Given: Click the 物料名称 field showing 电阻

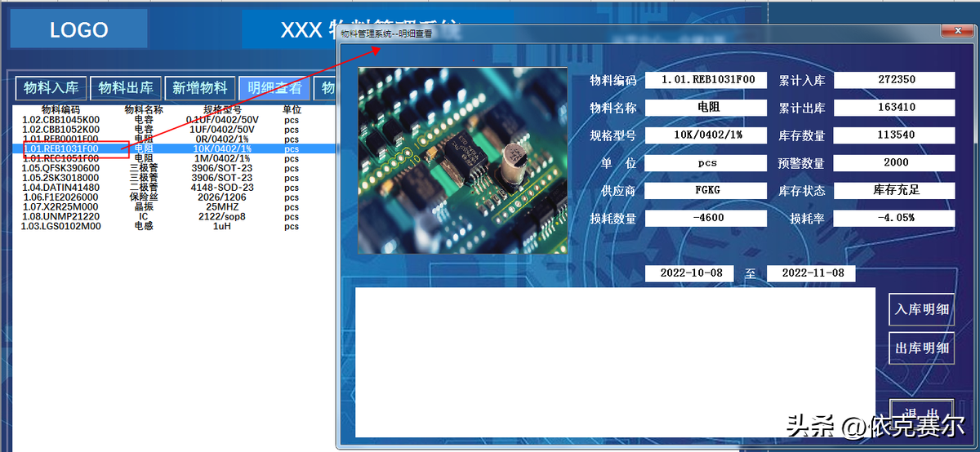Looking at the screenshot, I should [706, 108].
